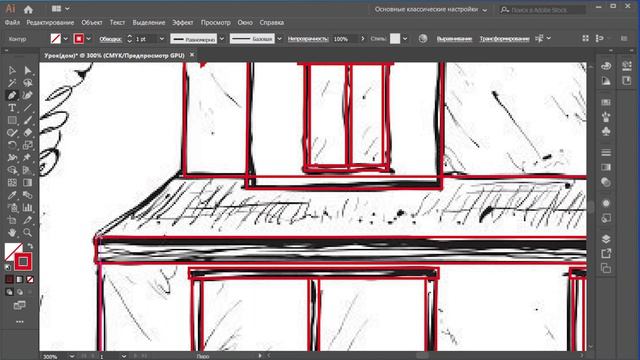Open stroke weight dropdown arrow
640x360 pixels.
(162, 39)
